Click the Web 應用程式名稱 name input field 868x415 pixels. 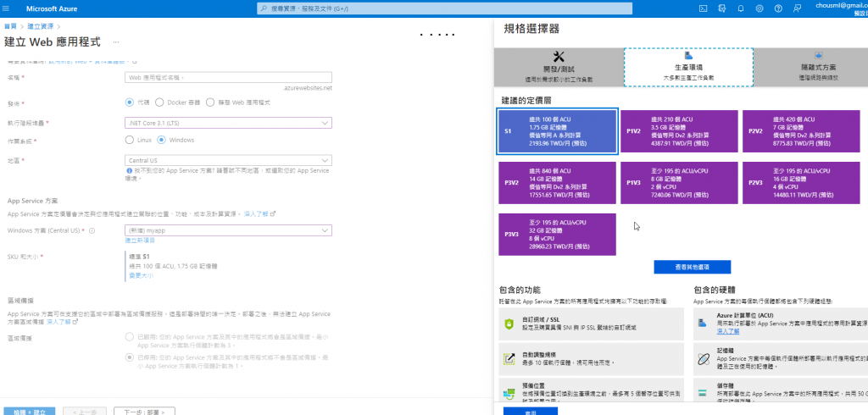point(229,77)
